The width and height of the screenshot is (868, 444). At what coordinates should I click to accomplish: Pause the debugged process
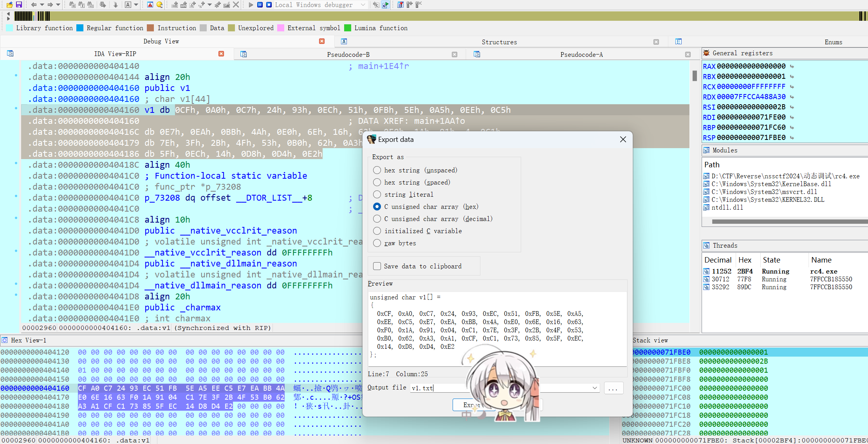click(260, 5)
